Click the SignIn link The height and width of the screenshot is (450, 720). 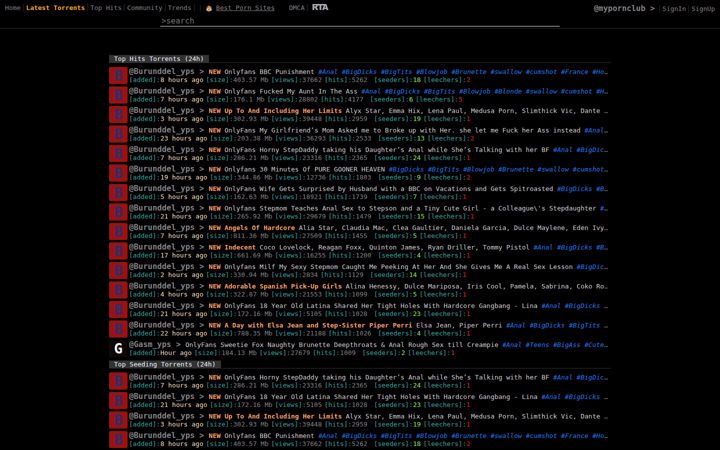674,9
